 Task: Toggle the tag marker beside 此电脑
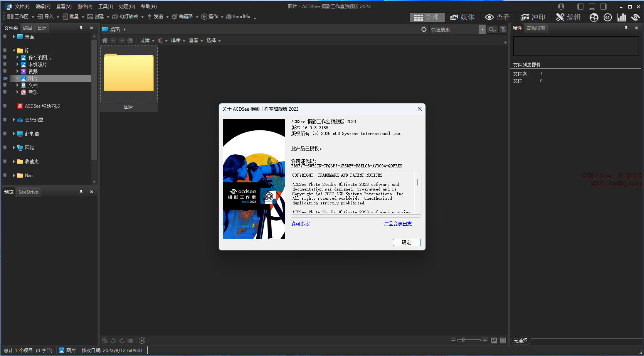[5, 134]
